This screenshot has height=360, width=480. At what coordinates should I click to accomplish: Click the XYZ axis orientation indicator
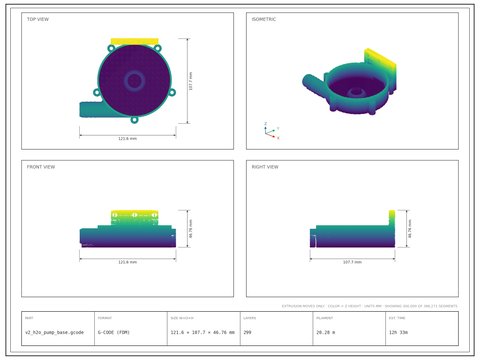tap(272, 131)
